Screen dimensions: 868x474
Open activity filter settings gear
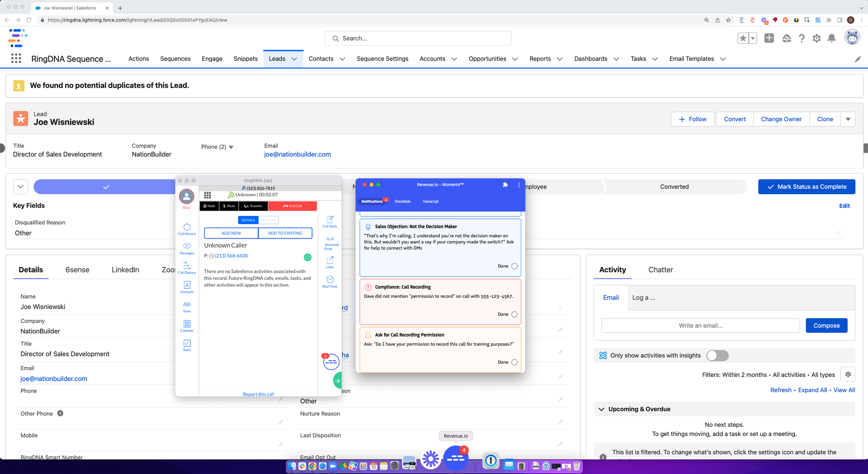coord(848,375)
